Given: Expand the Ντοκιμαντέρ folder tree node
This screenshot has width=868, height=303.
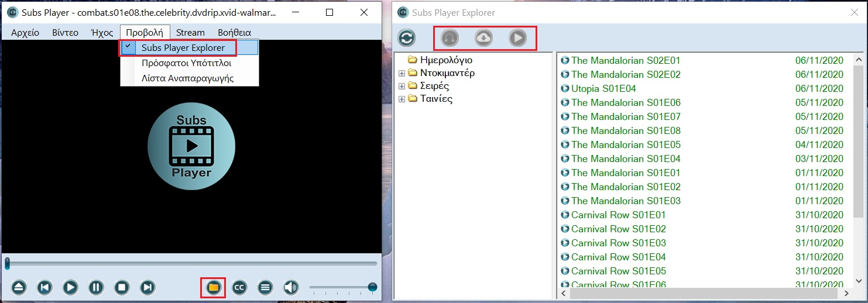Looking at the screenshot, I should coord(402,73).
